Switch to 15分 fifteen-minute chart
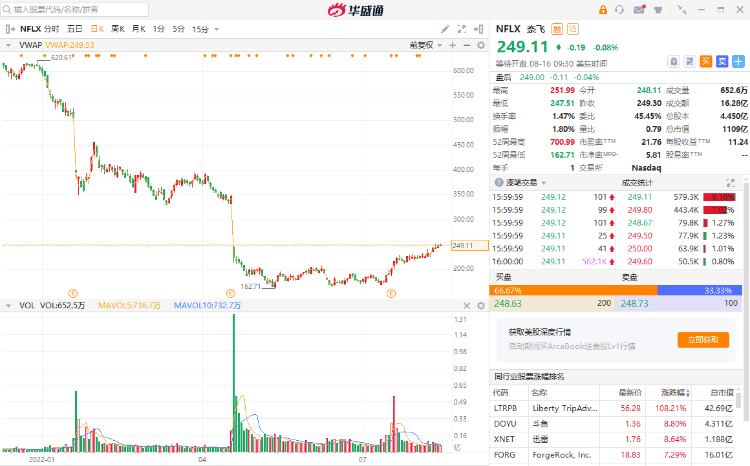Viewport: 750px width, 466px height. (200, 29)
